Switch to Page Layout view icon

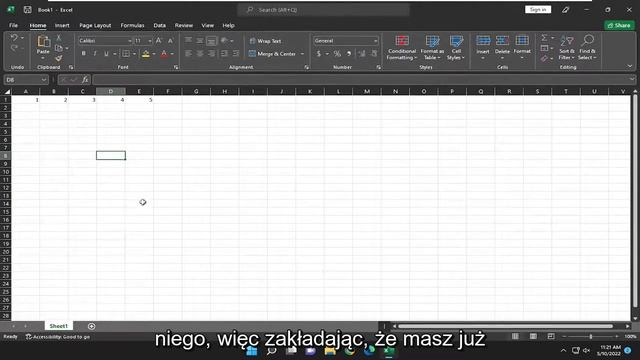coord(533,336)
